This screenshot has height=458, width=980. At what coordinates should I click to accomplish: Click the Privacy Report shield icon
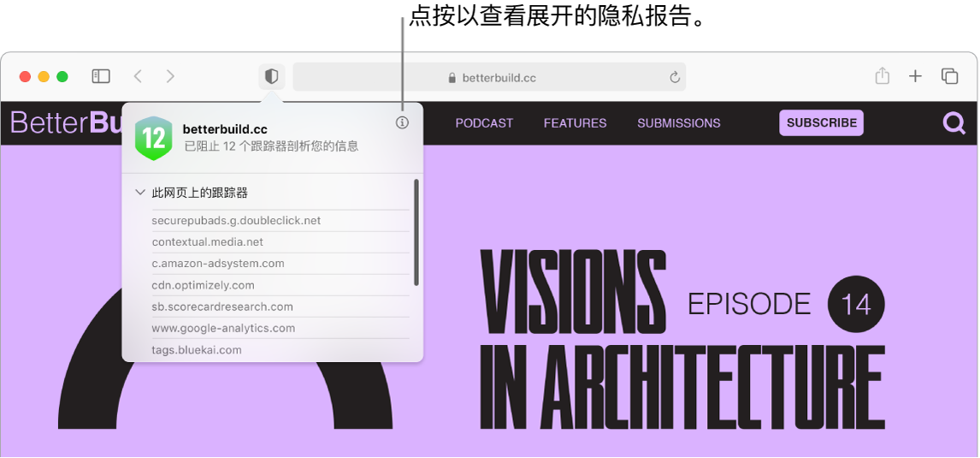(271, 77)
